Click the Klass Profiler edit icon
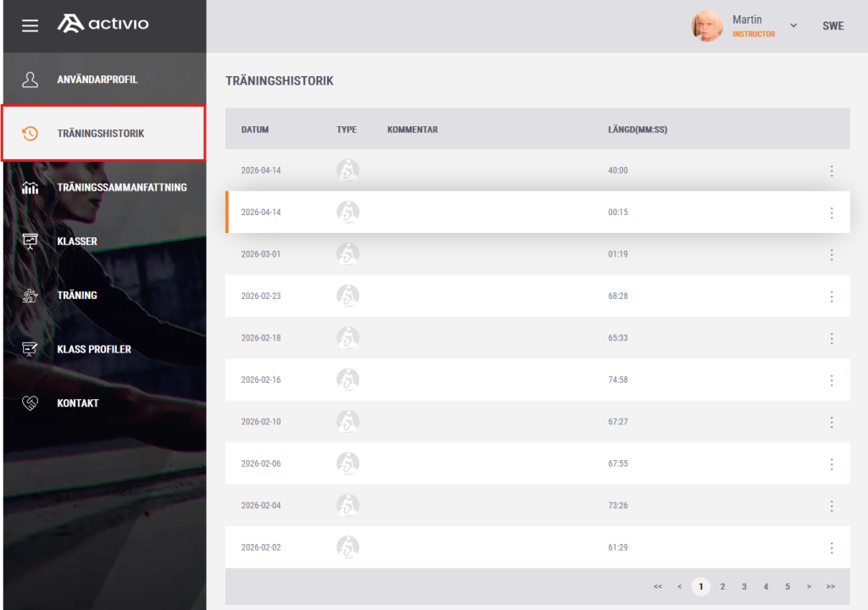The image size is (868, 610). (30, 349)
